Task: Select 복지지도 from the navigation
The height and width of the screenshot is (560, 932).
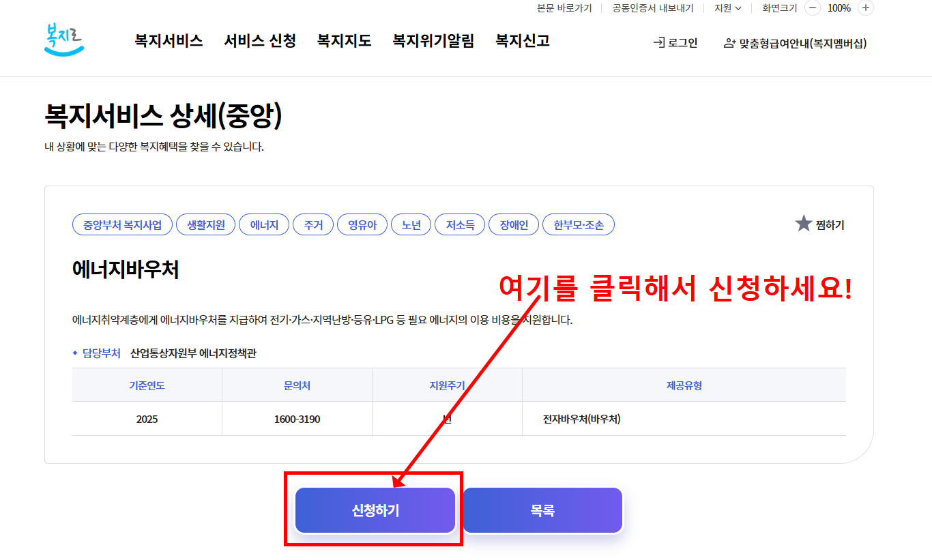Action: [344, 41]
